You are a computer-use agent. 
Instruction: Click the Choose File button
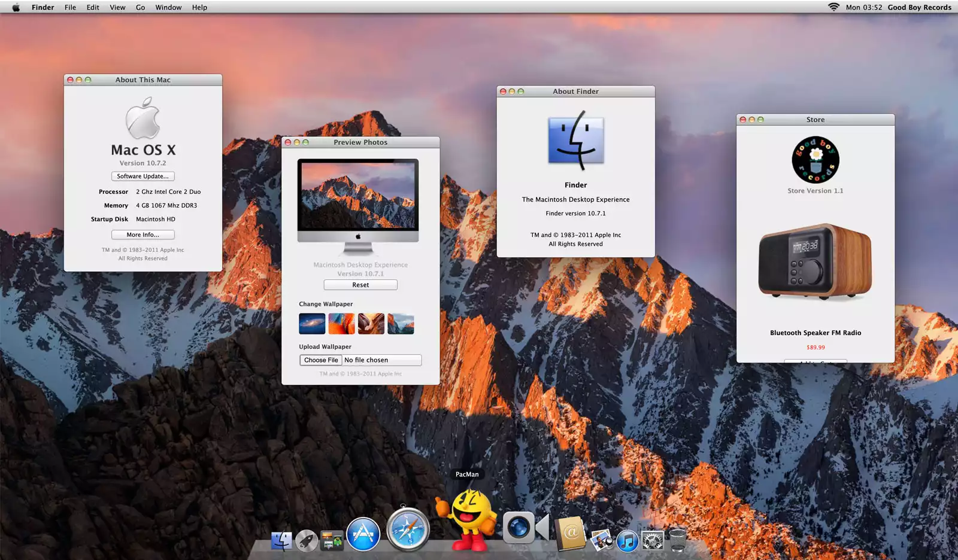321,360
